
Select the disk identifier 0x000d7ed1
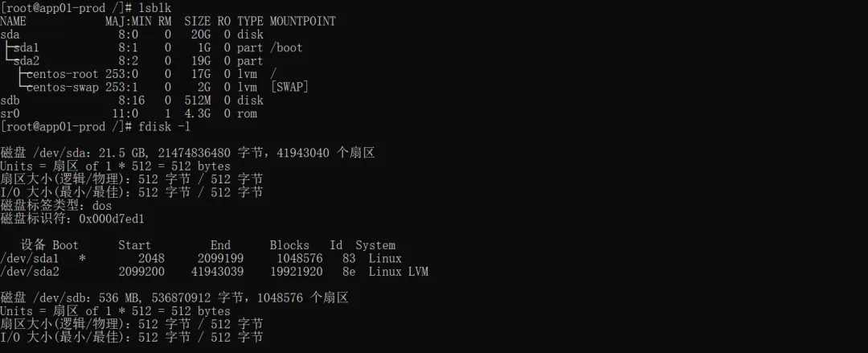[x=111, y=219]
